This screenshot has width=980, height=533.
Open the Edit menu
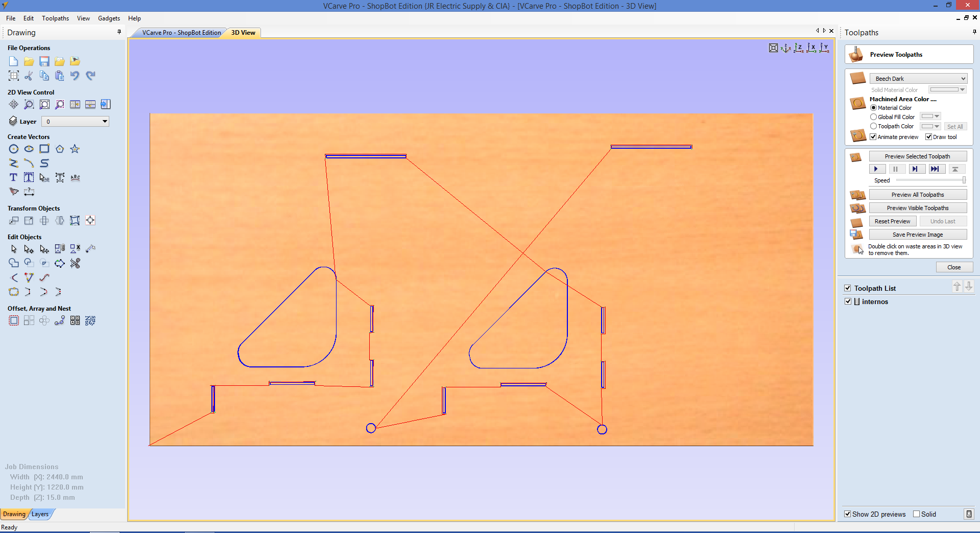pos(29,18)
